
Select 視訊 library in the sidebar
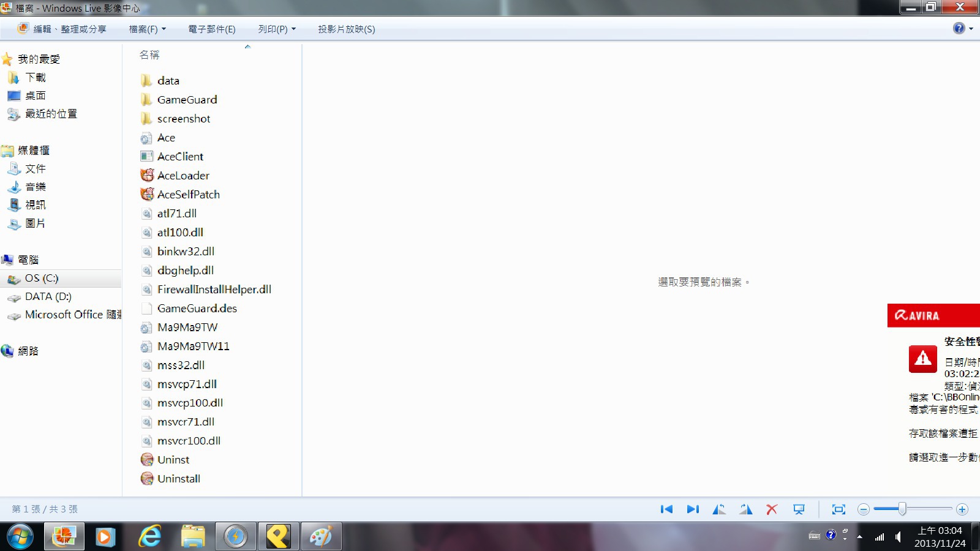(x=36, y=204)
